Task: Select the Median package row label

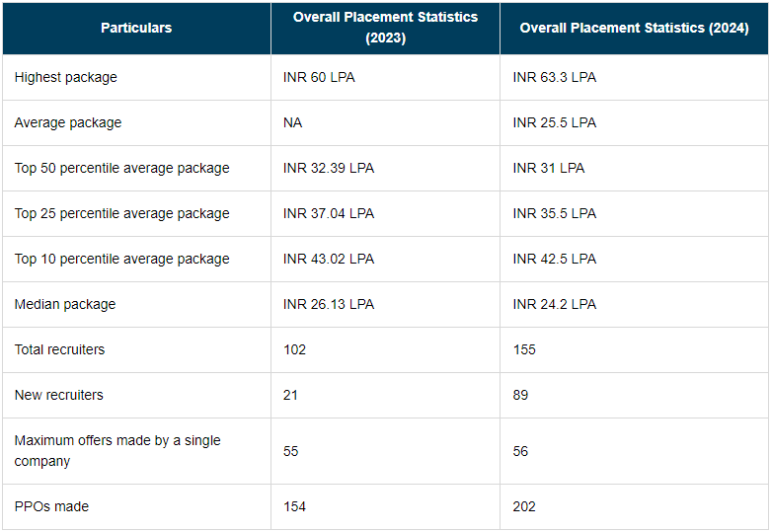Action: [64, 304]
